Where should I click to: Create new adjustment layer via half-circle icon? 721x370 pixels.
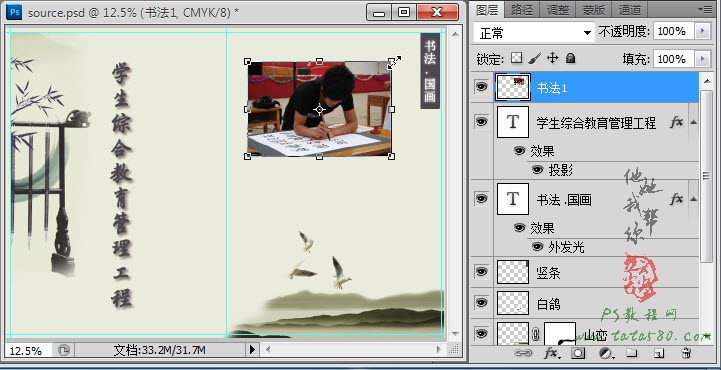tap(606, 353)
